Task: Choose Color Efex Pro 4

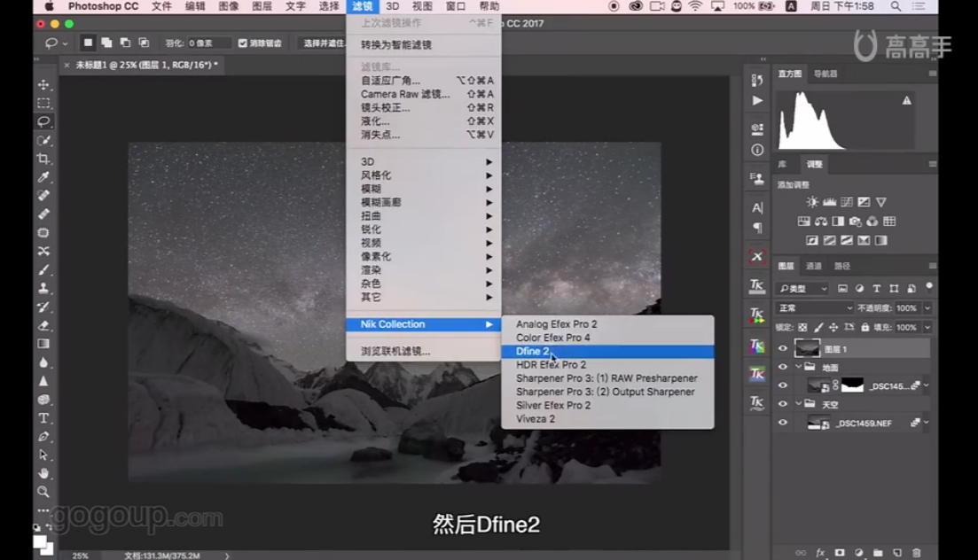Action: tap(607, 338)
